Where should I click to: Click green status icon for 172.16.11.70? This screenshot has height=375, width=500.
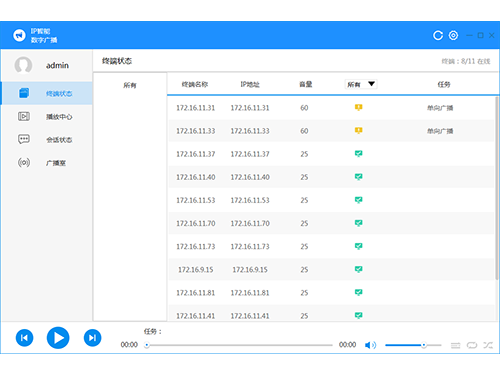pyautogui.click(x=358, y=223)
